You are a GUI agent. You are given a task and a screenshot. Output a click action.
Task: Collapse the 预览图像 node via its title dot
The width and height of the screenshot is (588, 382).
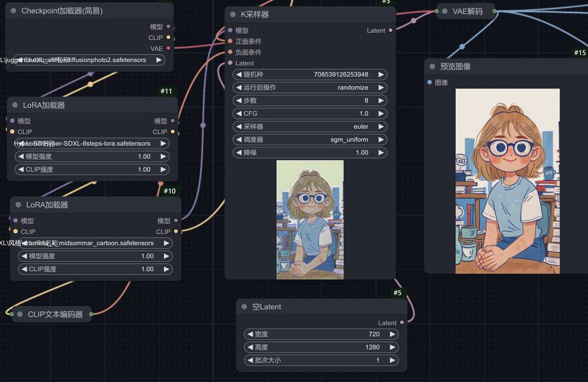pos(432,67)
